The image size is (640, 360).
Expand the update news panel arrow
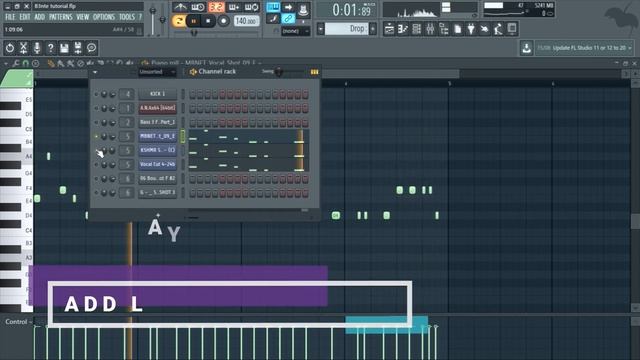(630, 48)
